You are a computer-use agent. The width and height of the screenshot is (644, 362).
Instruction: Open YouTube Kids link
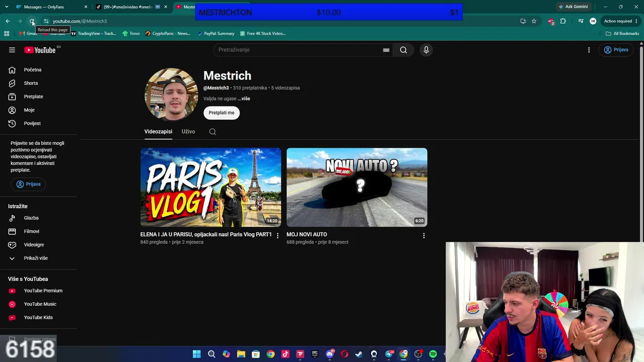(39, 317)
